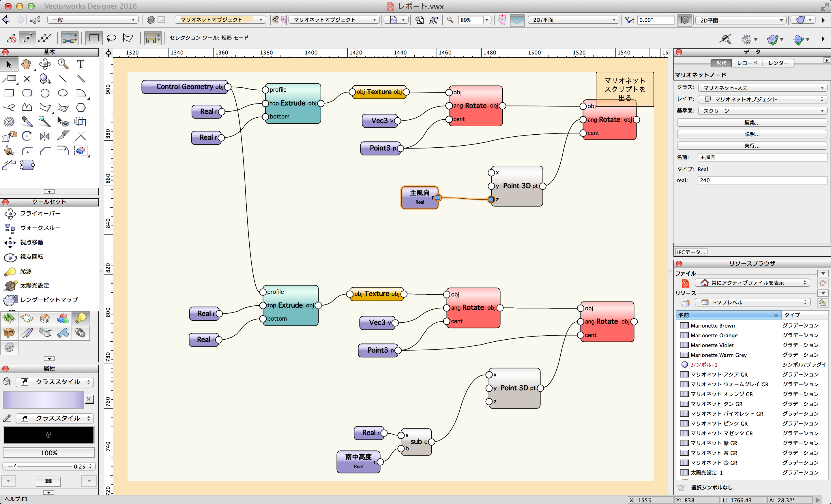
Task: Click the 実行... button
Action: point(752,146)
